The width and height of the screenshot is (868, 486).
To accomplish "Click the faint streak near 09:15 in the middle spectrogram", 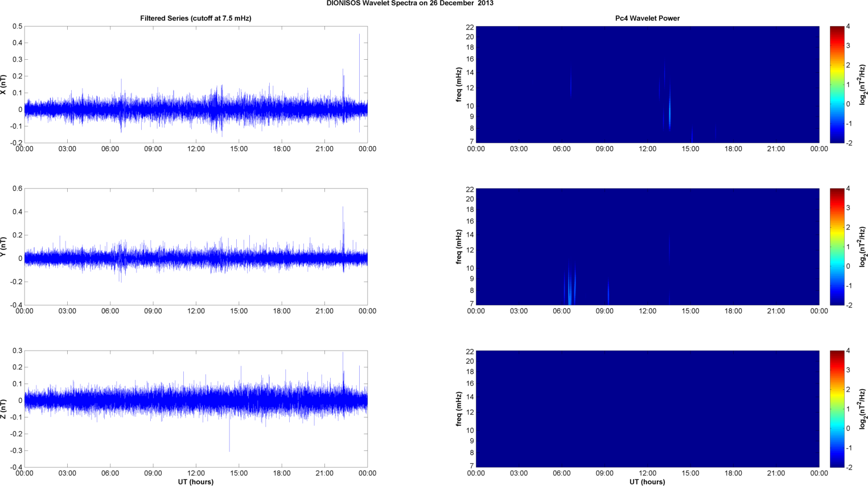I will [608, 291].
